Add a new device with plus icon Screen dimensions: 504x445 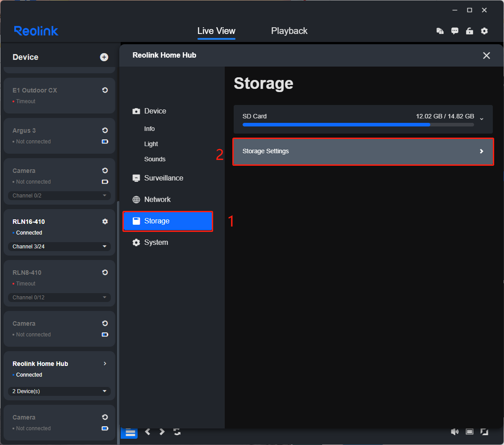pos(104,57)
